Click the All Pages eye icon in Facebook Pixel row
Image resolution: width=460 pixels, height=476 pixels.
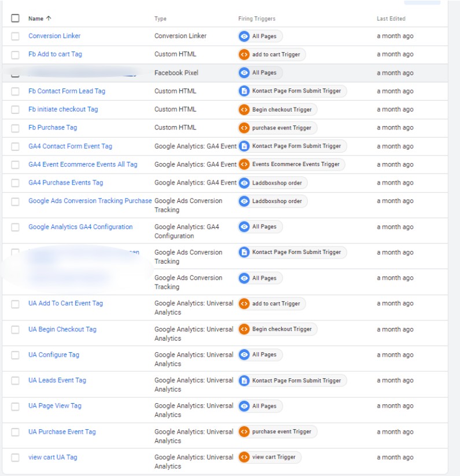[x=244, y=72]
